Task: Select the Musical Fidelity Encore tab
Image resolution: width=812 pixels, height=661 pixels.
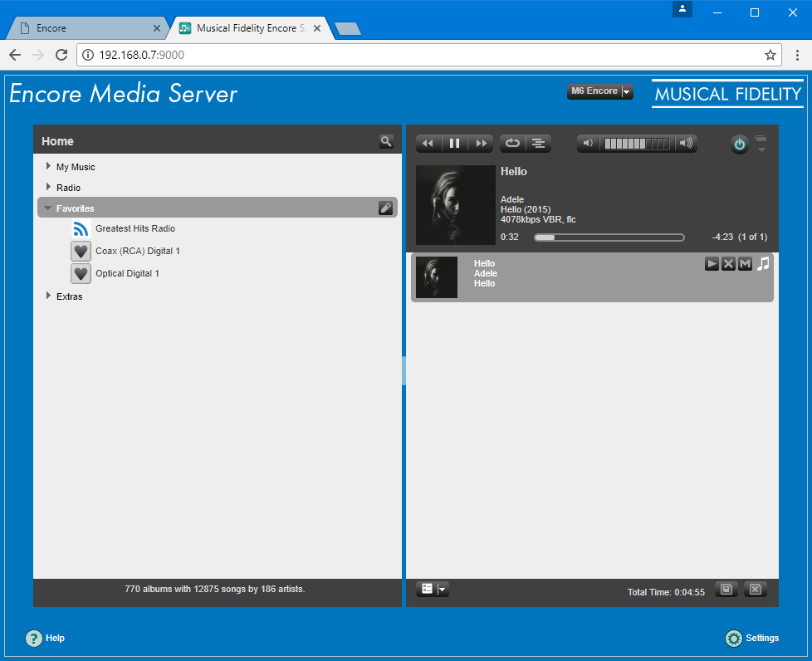Action: click(248, 28)
